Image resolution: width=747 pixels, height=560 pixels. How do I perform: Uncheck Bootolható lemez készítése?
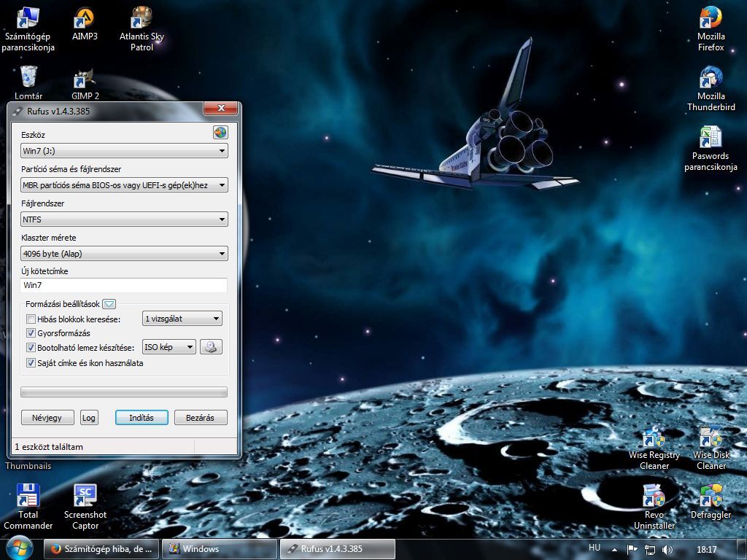[x=31, y=348]
